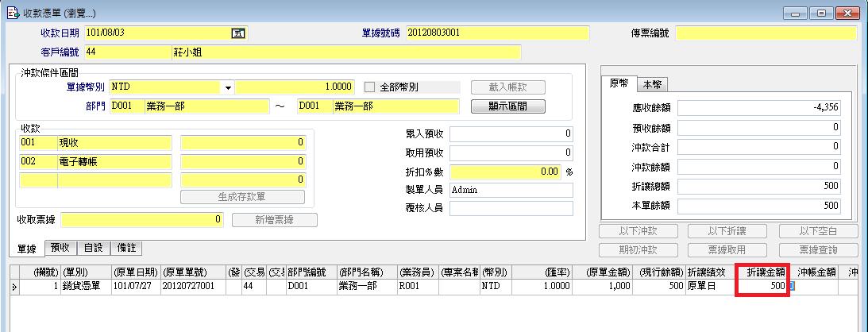Select the row indicator arrow of first row

click(x=14, y=286)
